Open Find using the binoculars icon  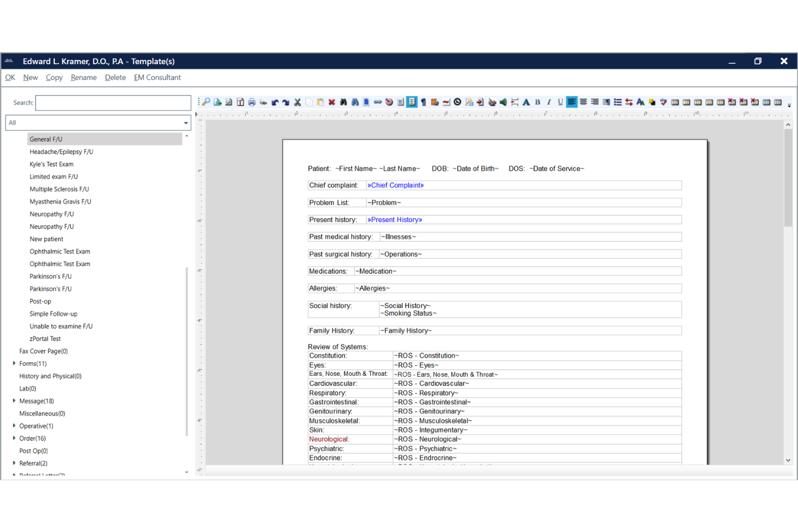click(x=343, y=101)
